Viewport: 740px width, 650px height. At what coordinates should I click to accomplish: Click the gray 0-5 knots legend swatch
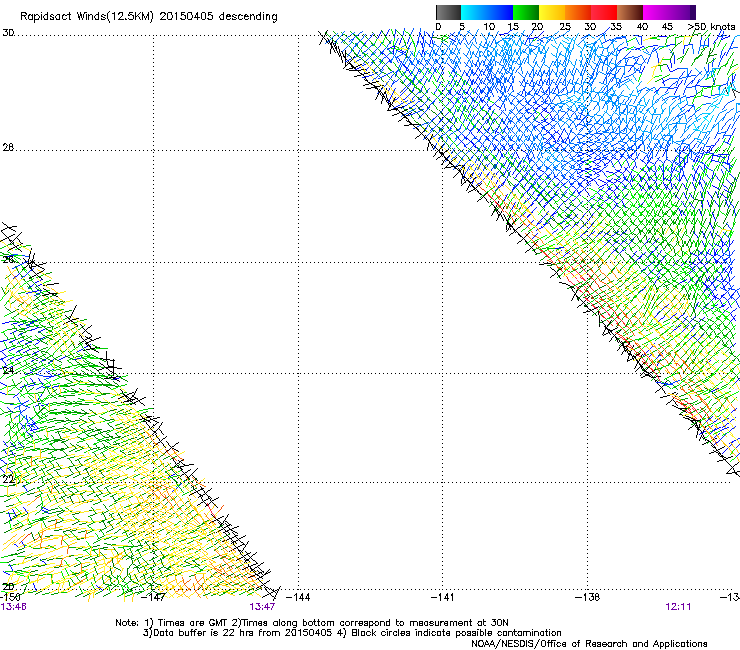click(448, 12)
